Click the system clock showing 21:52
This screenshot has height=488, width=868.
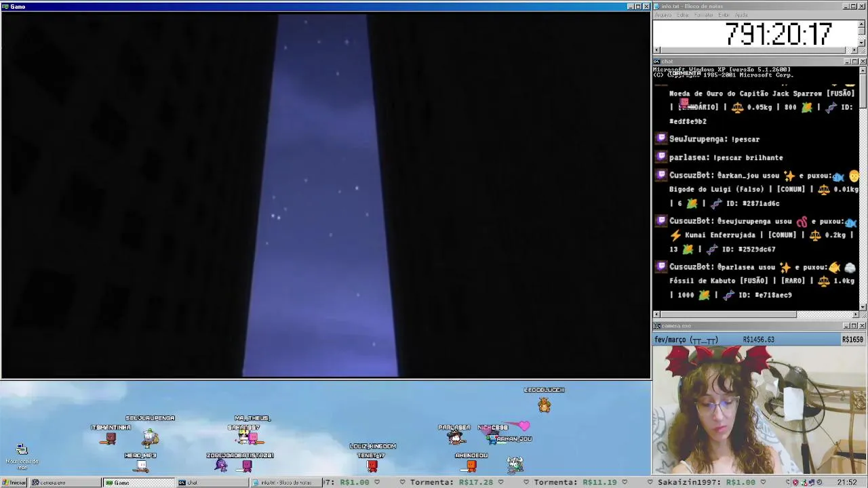click(x=846, y=483)
